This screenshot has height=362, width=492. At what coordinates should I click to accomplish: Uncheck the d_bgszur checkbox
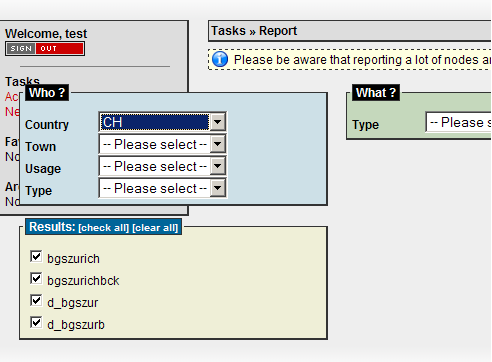(x=36, y=301)
